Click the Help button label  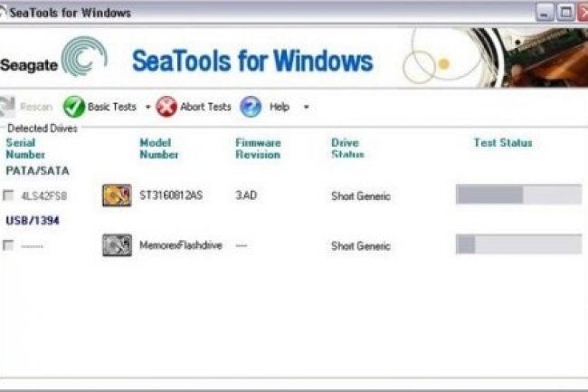coord(280,107)
